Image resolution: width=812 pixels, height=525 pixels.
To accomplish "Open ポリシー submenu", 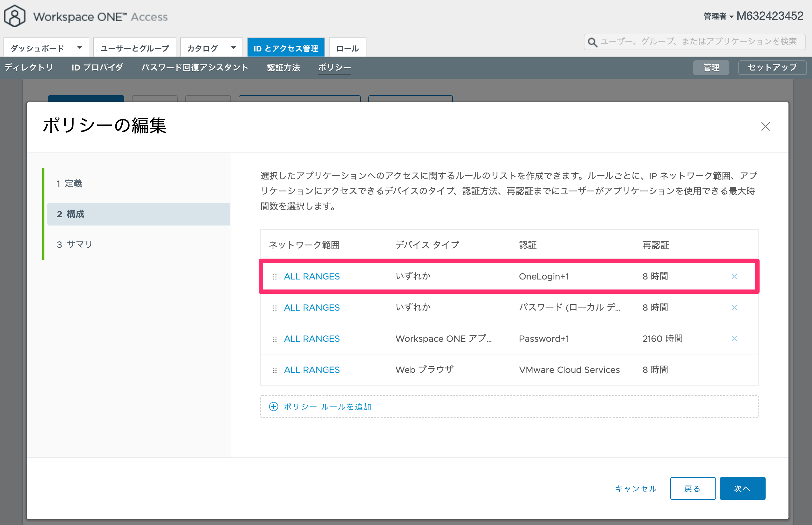I will (x=334, y=67).
